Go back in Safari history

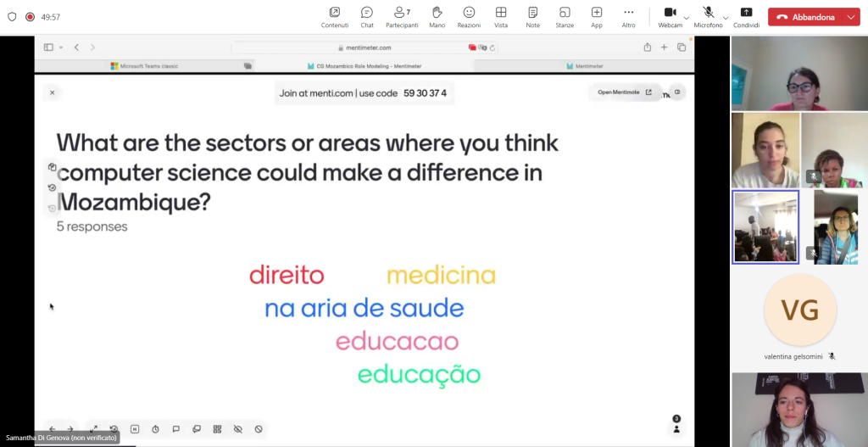point(77,47)
